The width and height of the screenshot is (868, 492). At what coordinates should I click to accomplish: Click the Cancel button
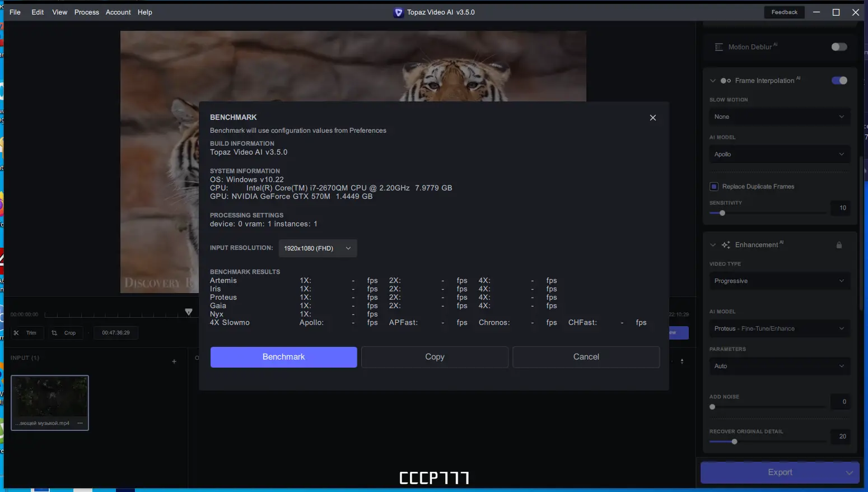(x=586, y=357)
